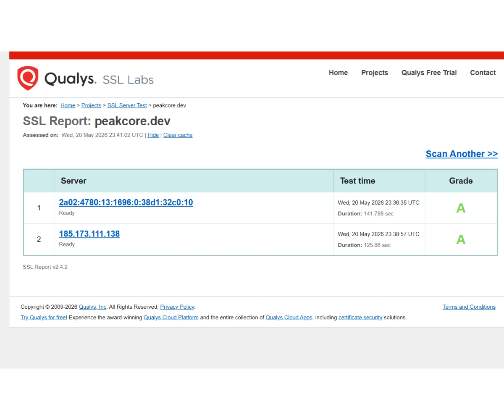Click the SSL Report: peakcore.dev heading

point(97,121)
